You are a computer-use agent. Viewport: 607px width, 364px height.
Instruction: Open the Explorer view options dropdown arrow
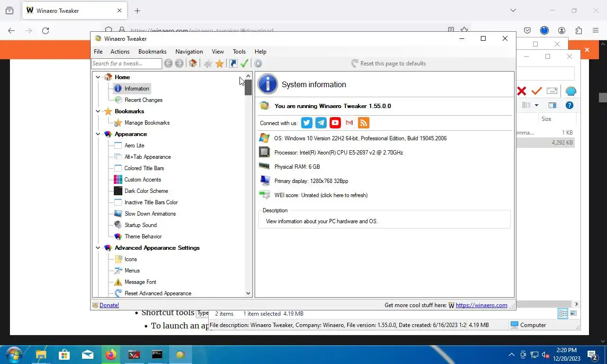pos(536,105)
